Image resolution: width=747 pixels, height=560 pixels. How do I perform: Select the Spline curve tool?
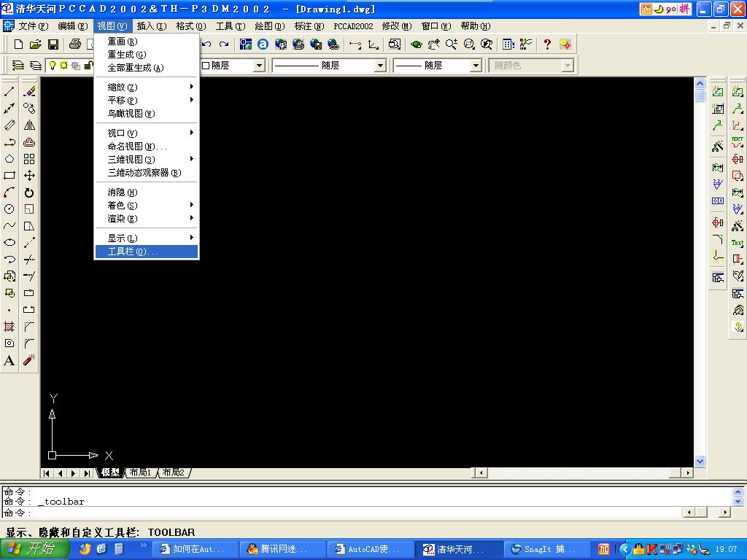(x=9, y=226)
